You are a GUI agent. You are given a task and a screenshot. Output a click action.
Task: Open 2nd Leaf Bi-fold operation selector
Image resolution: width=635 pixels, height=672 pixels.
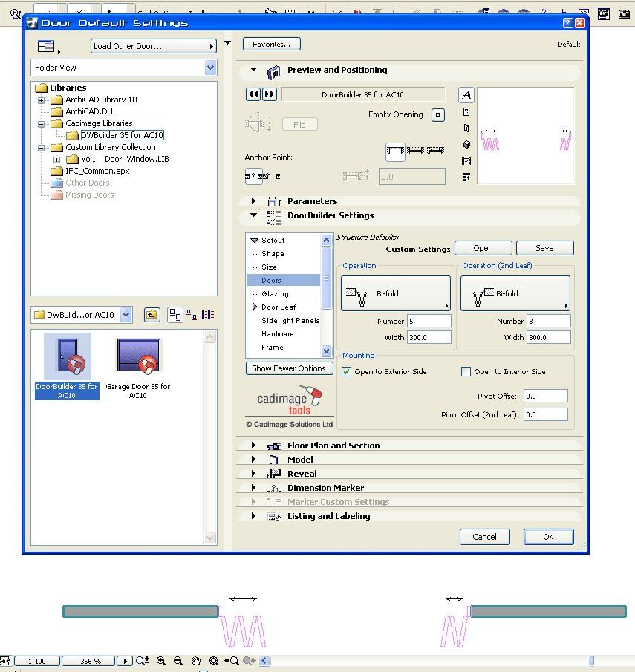(x=515, y=293)
